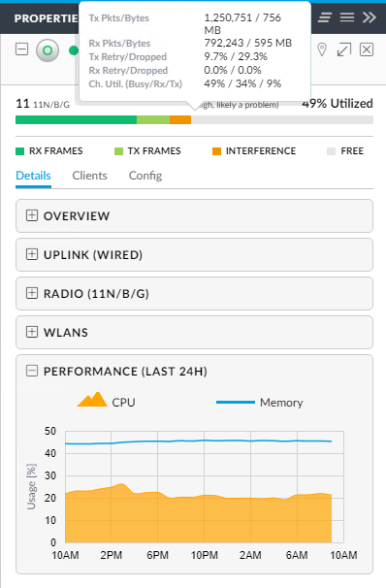The image size is (386, 588).
Task: Expand the WLANS section
Action: pyautogui.click(x=194, y=332)
